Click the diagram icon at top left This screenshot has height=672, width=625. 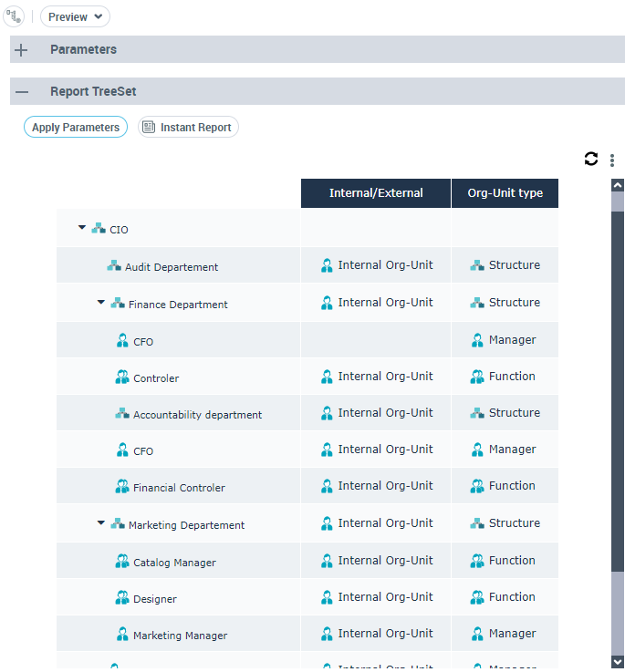click(14, 16)
